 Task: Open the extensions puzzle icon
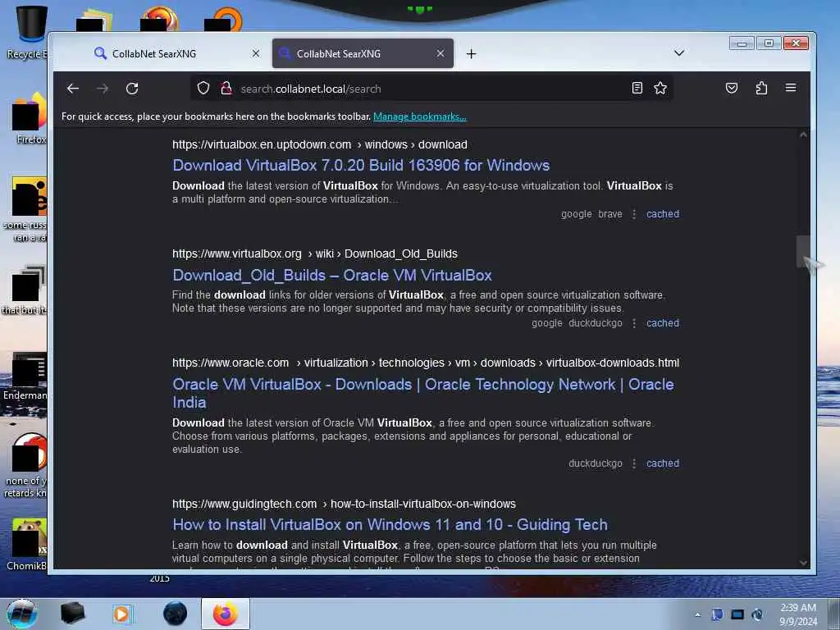761,88
